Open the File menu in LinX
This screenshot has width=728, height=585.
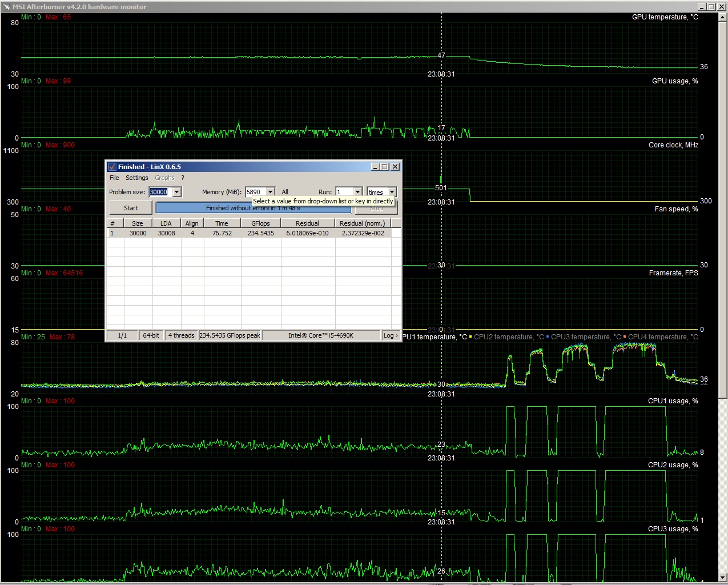tap(114, 178)
